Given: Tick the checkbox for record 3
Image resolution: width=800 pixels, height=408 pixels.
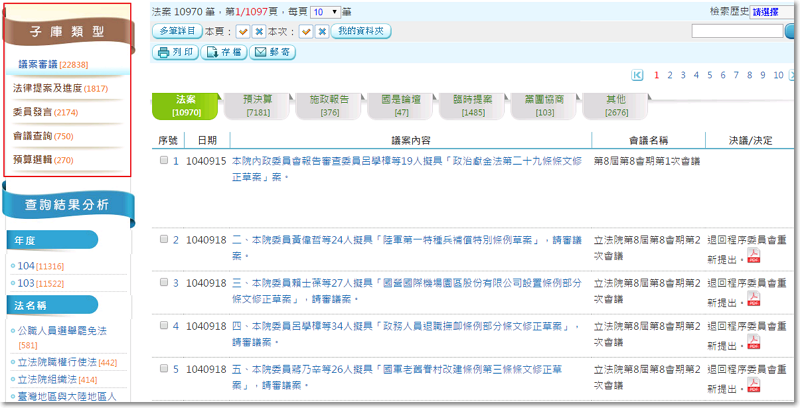Looking at the screenshot, I should [163, 283].
